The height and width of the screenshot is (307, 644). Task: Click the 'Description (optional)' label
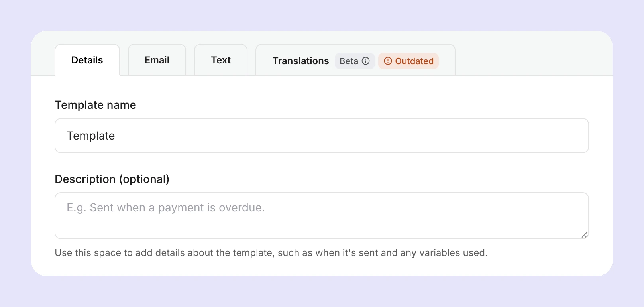pyautogui.click(x=112, y=179)
